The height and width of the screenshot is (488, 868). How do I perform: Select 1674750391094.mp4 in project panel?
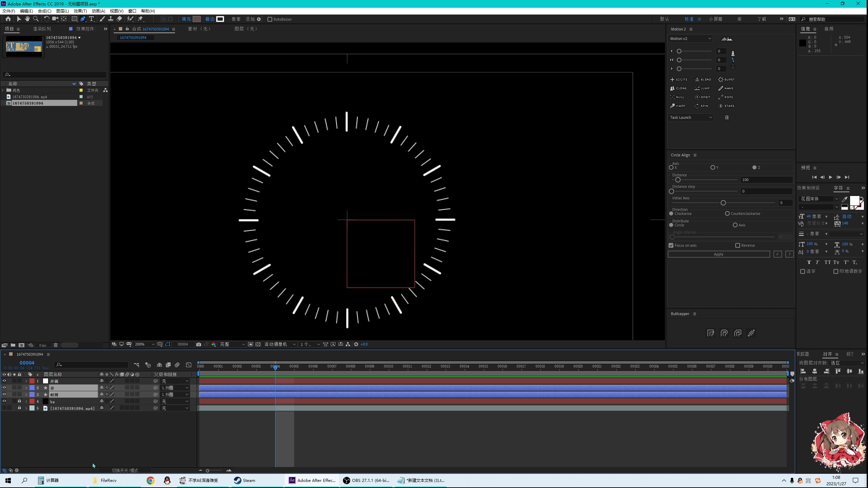pyautogui.click(x=30, y=97)
